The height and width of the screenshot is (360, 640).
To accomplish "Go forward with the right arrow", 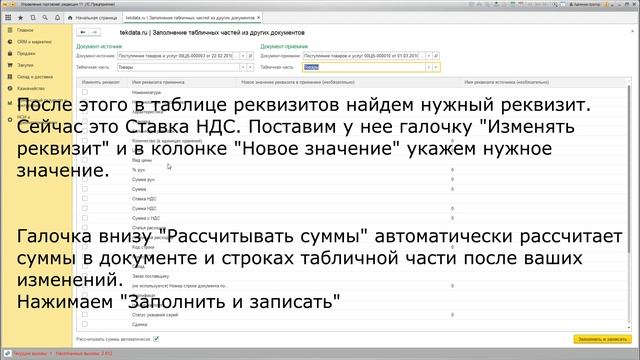I will pos(94,32).
